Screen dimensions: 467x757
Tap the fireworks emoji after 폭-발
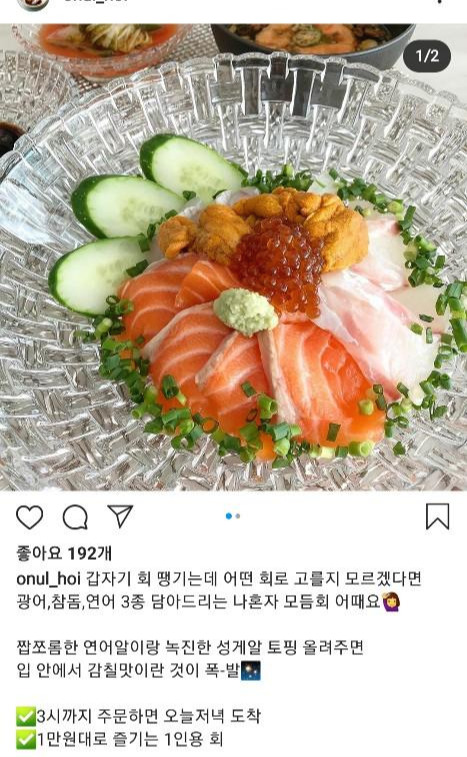[x=251, y=670]
